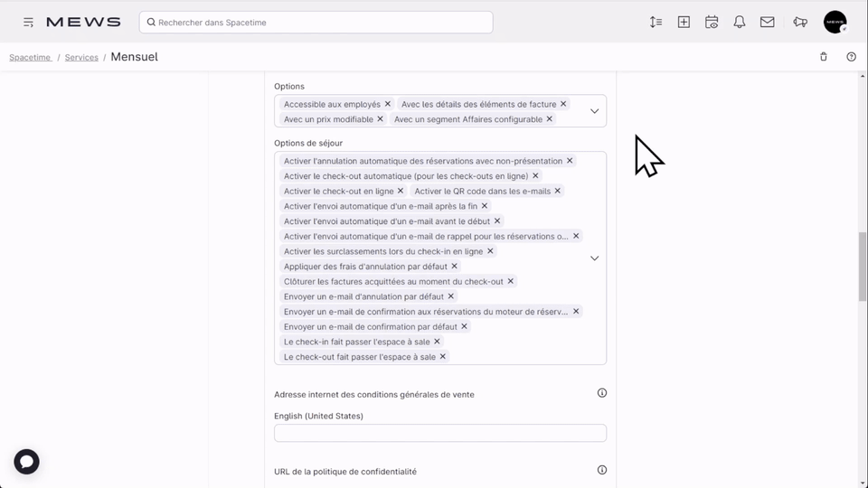The width and height of the screenshot is (868, 488).
Task: Expand the Options dropdown chevron
Action: [594, 111]
